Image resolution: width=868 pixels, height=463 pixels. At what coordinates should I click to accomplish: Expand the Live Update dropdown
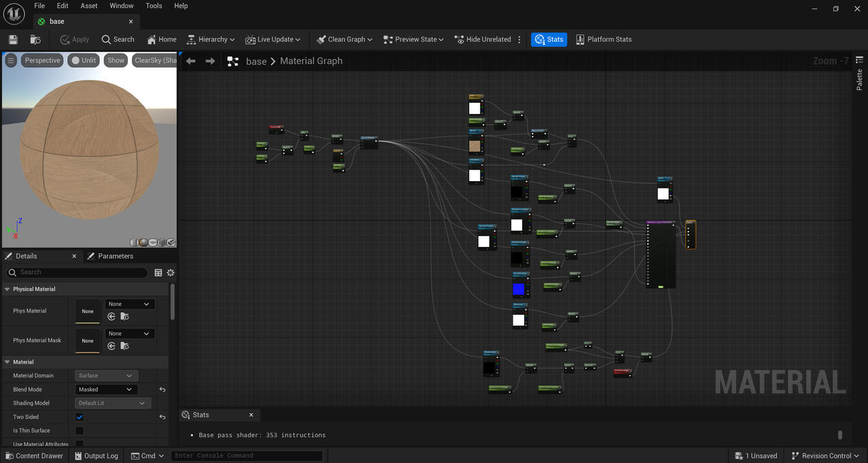[x=297, y=39]
